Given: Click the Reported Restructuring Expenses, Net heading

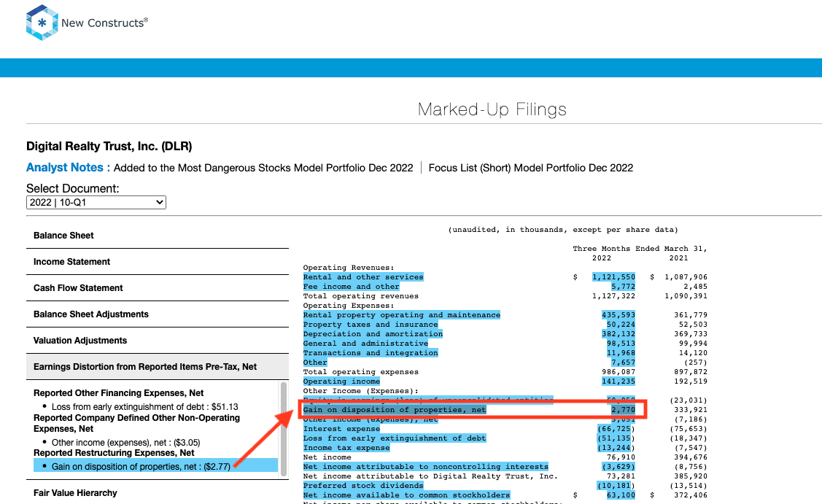Looking at the screenshot, I should 114,453.
